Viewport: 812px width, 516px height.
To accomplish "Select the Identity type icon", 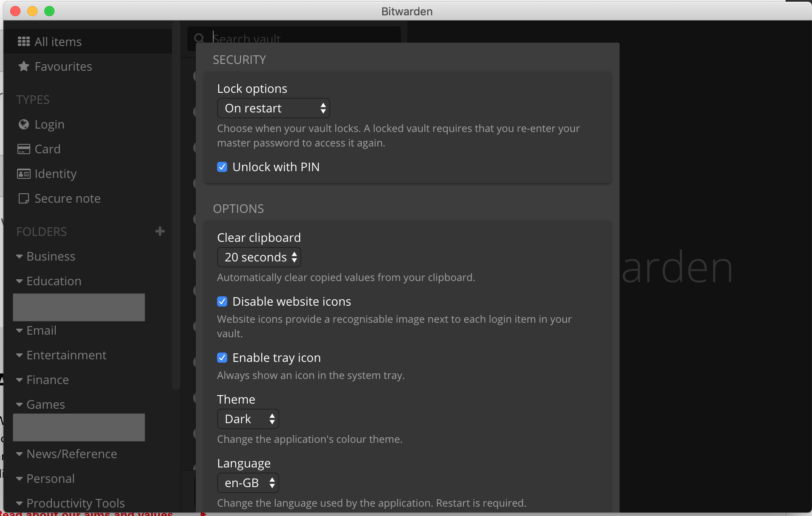I will pyautogui.click(x=24, y=173).
